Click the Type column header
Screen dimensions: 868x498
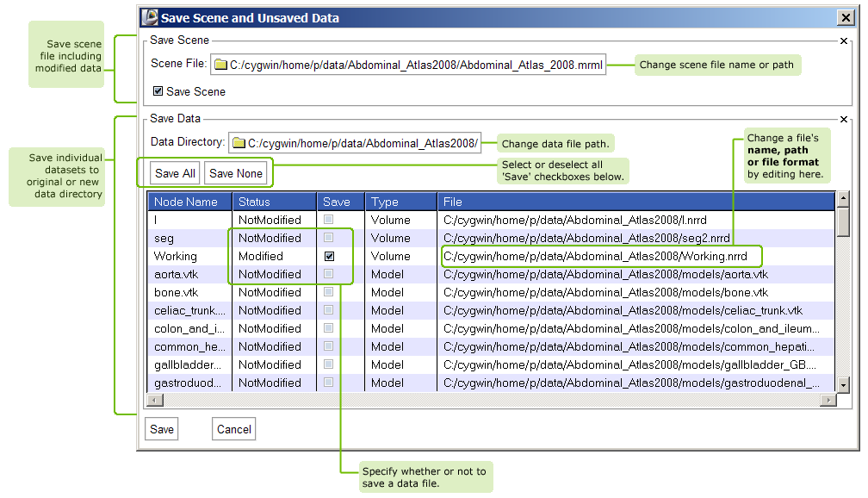pyautogui.click(x=400, y=202)
